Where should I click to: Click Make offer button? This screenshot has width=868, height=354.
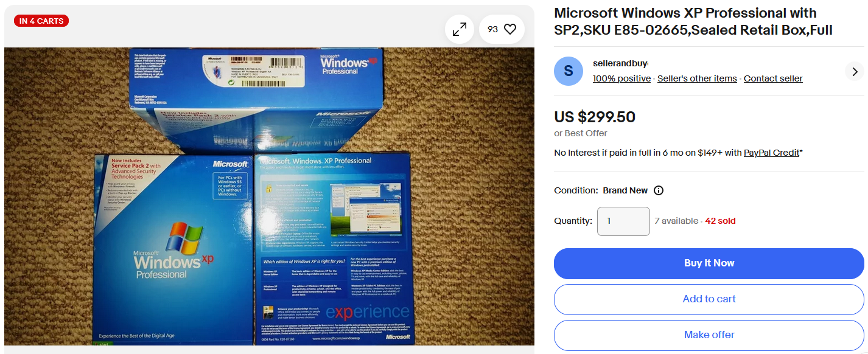709,335
